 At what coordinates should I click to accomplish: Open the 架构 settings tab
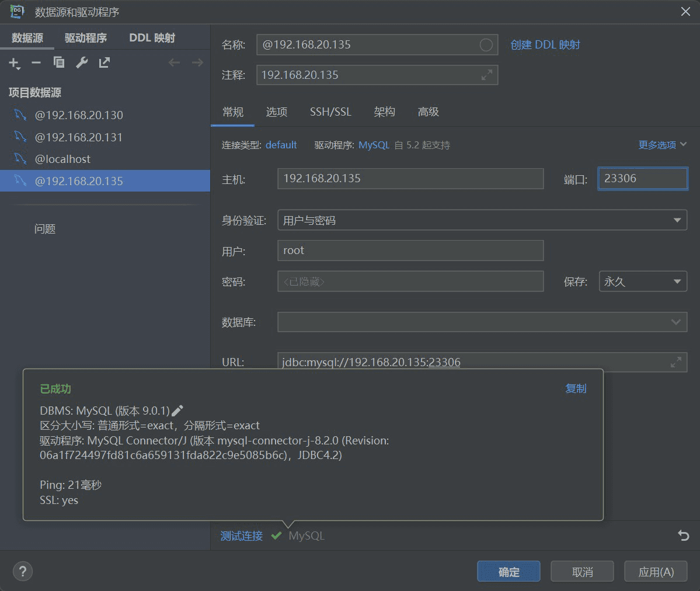384,112
